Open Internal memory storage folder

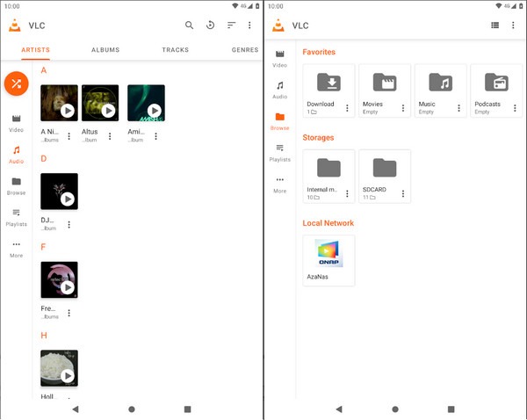point(328,177)
